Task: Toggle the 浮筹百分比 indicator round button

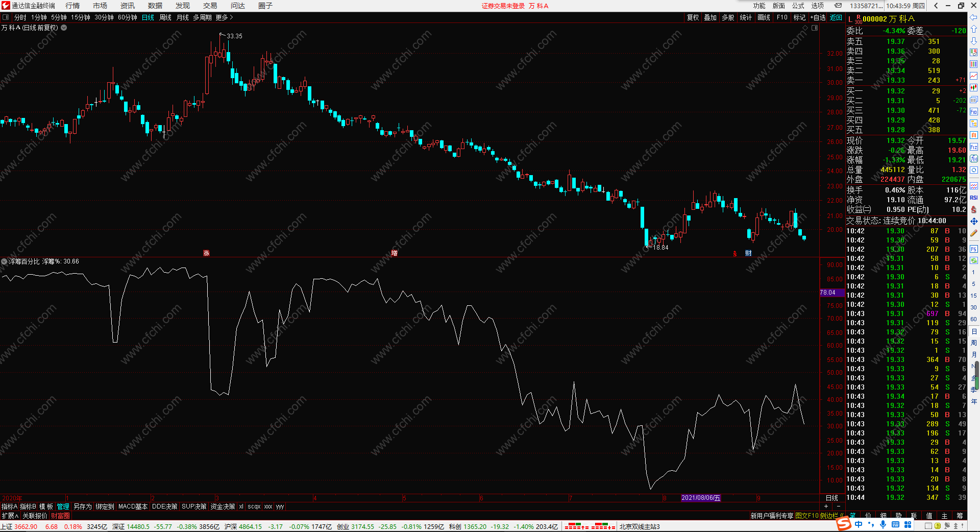Action: [x=4, y=261]
